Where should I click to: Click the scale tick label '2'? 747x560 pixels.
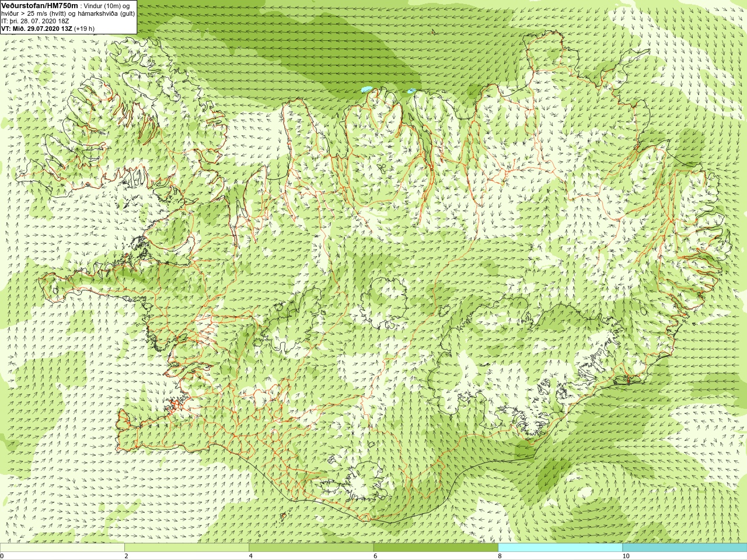click(x=126, y=556)
